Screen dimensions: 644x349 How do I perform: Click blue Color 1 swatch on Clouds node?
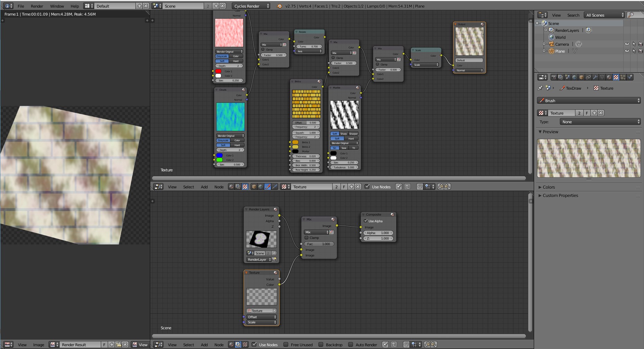pos(219,155)
